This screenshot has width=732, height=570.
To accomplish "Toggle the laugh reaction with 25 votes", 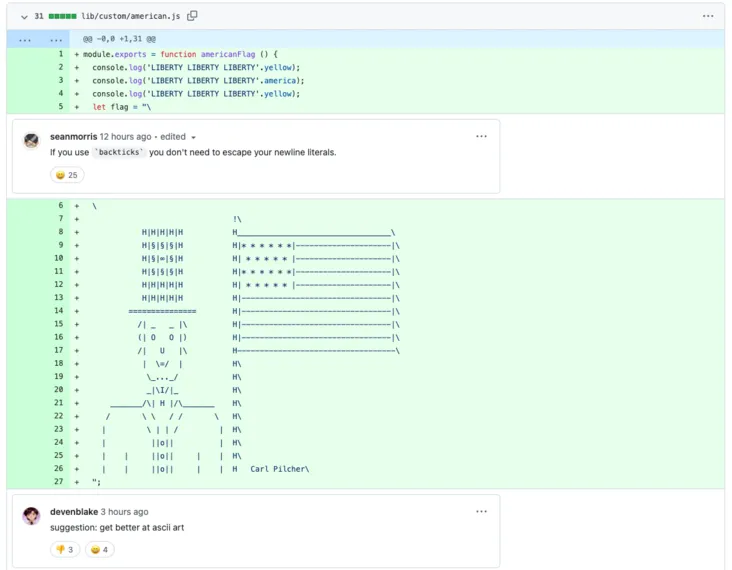I will (x=67, y=175).
